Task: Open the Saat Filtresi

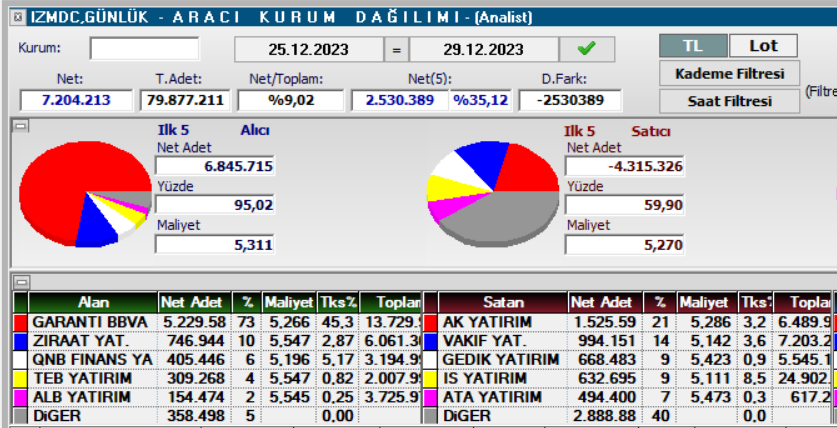Action: [730, 101]
